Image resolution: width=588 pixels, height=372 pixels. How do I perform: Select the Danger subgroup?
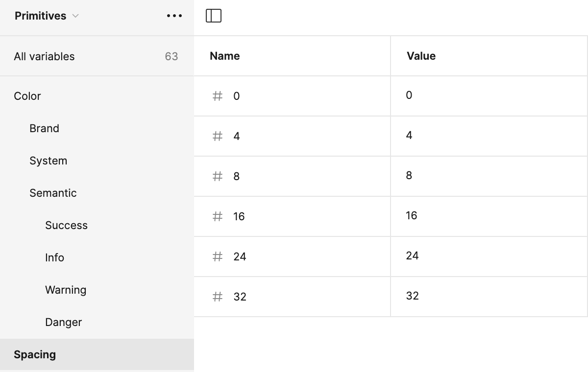pyautogui.click(x=63, y=322)
